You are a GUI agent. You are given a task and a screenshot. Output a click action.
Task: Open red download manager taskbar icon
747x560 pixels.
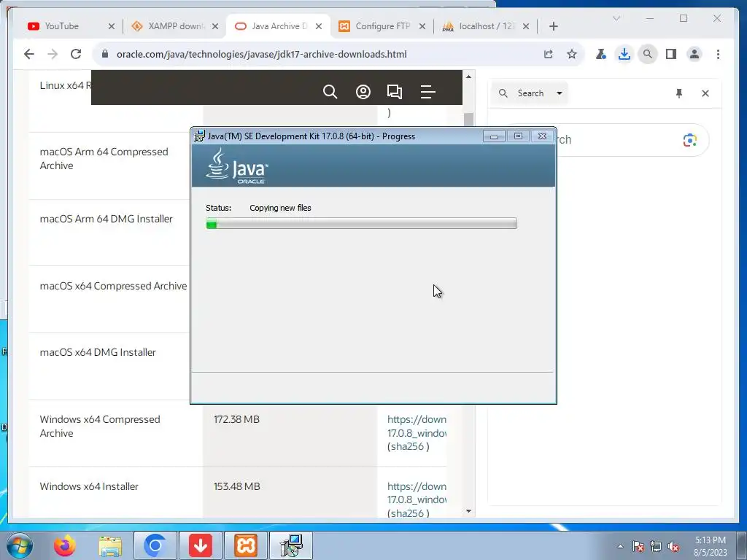tap(201, 545)
